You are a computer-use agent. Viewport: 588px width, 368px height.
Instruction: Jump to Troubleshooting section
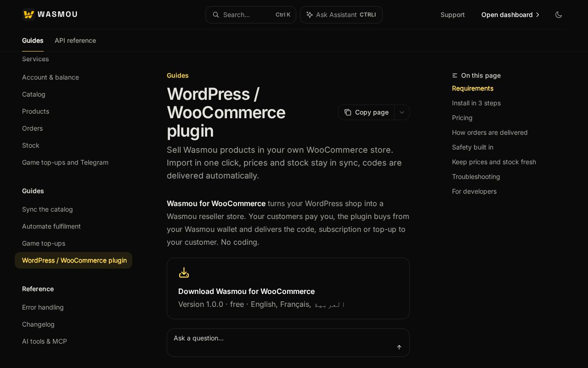[x=476, y=177]
